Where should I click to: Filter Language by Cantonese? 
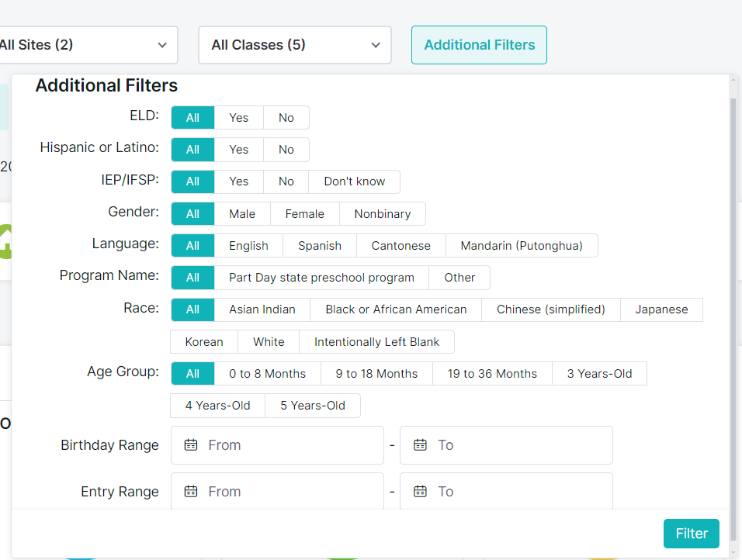tap(400, 245)
